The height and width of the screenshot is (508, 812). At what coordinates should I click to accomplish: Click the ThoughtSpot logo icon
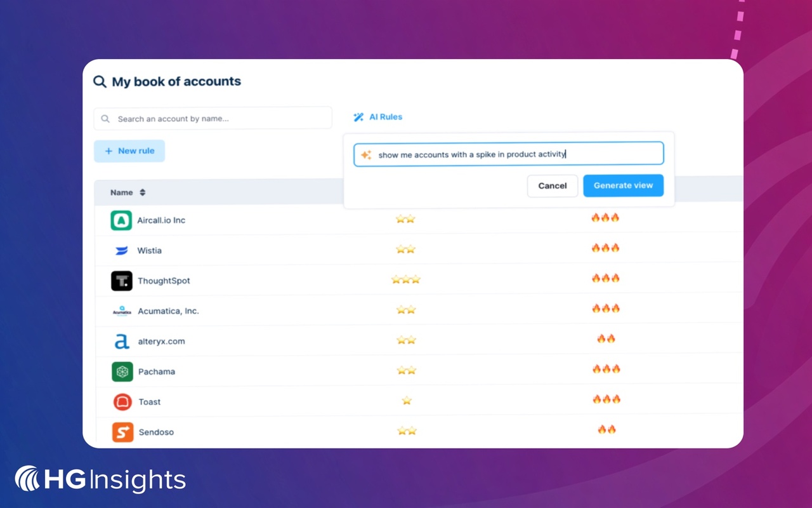point(122,281)
